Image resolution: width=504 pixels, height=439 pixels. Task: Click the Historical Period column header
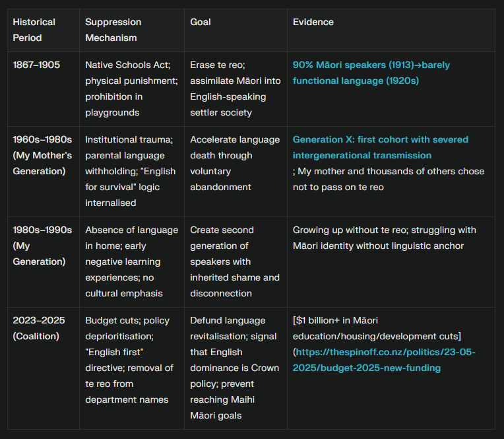click(34, 30)
